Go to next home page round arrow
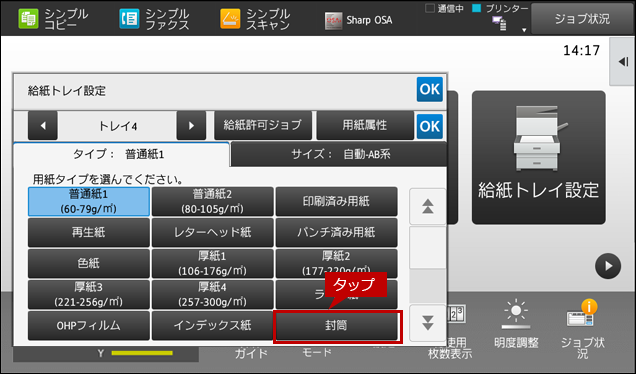 (608, 266)
